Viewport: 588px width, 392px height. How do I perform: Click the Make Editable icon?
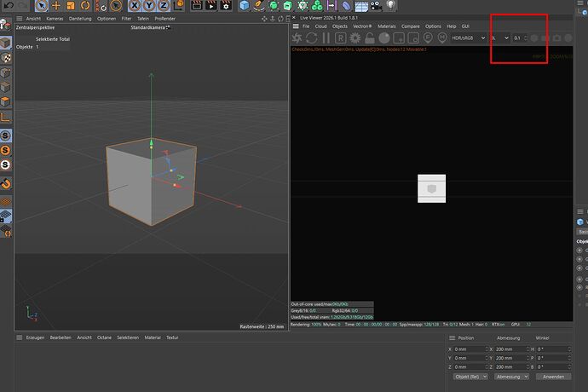pyautogui.click(x=5, y=25)
